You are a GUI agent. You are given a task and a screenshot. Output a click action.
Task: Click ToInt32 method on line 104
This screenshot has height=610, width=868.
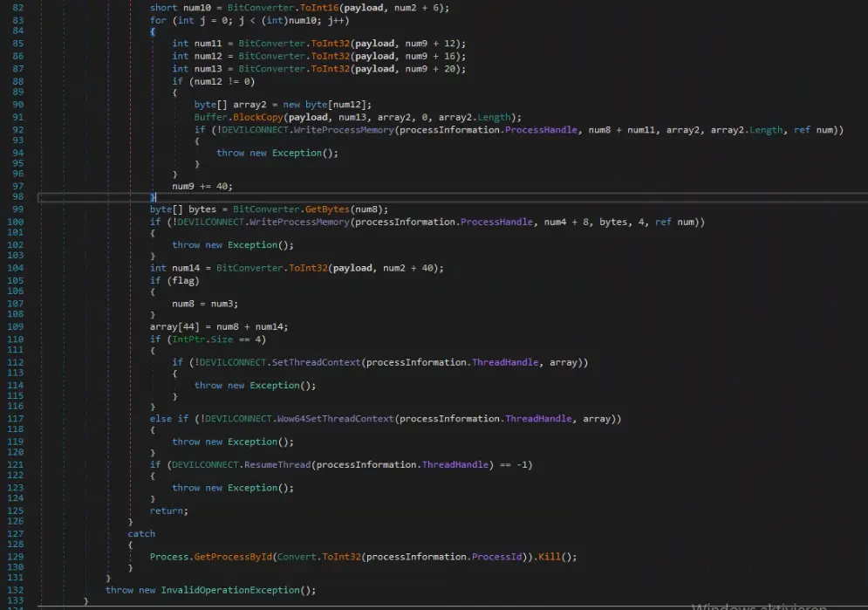point(308,268)
